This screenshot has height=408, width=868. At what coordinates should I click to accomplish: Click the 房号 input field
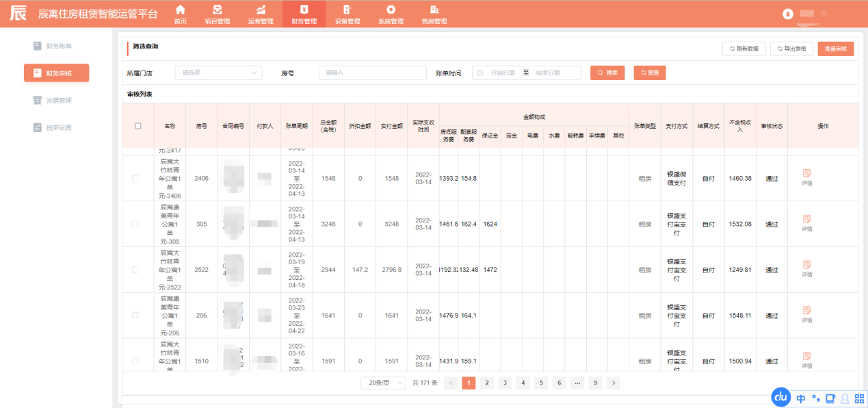click(x=373, y=73)
